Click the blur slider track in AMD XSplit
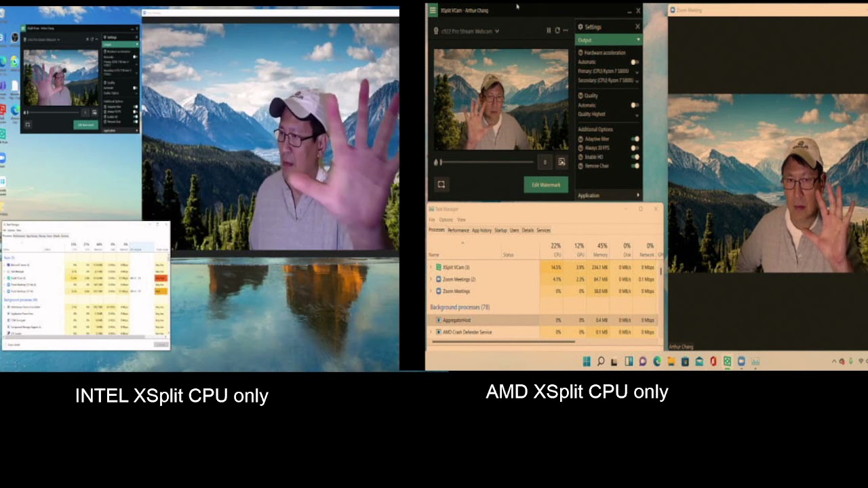 click(488, 162)
